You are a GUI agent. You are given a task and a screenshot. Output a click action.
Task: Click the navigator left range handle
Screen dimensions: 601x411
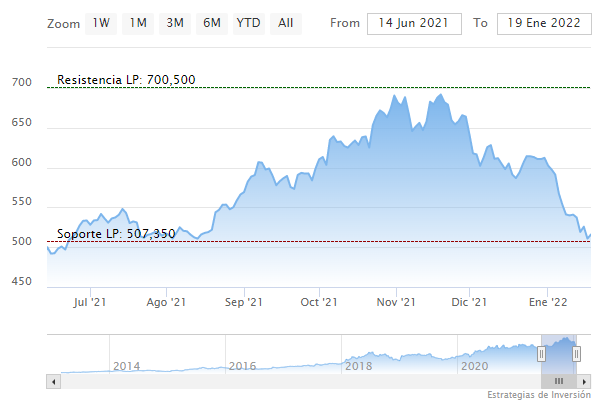click(541, 353)
